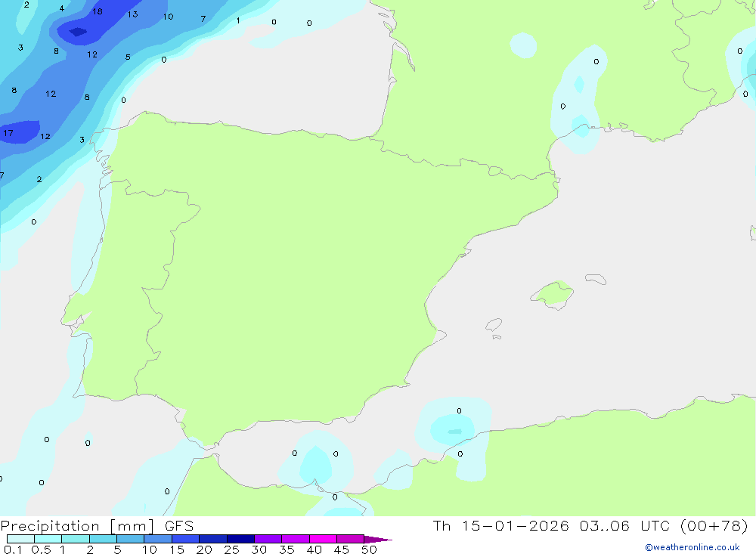756x554 pixels.
Task: Click the legend scale label '35'
Action: tap(287, 549)
